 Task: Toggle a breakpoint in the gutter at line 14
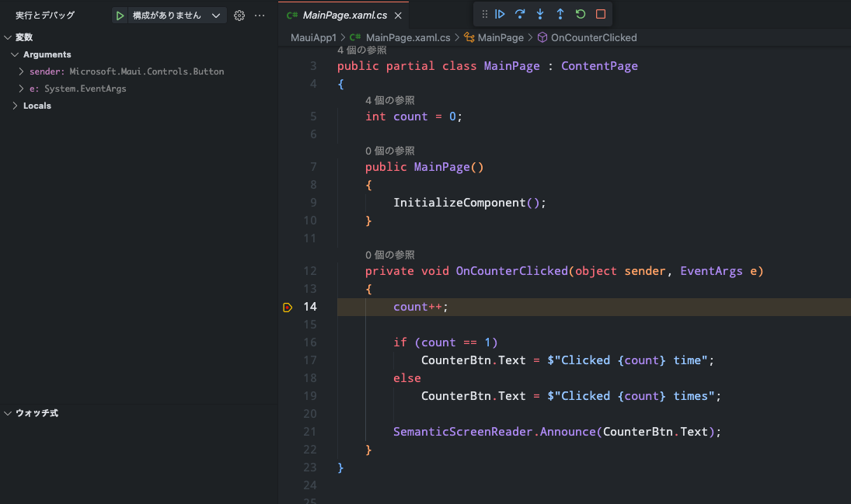pos(287,306)
